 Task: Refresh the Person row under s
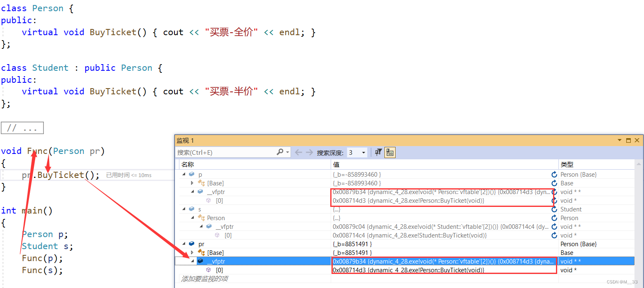click(554, 218)
